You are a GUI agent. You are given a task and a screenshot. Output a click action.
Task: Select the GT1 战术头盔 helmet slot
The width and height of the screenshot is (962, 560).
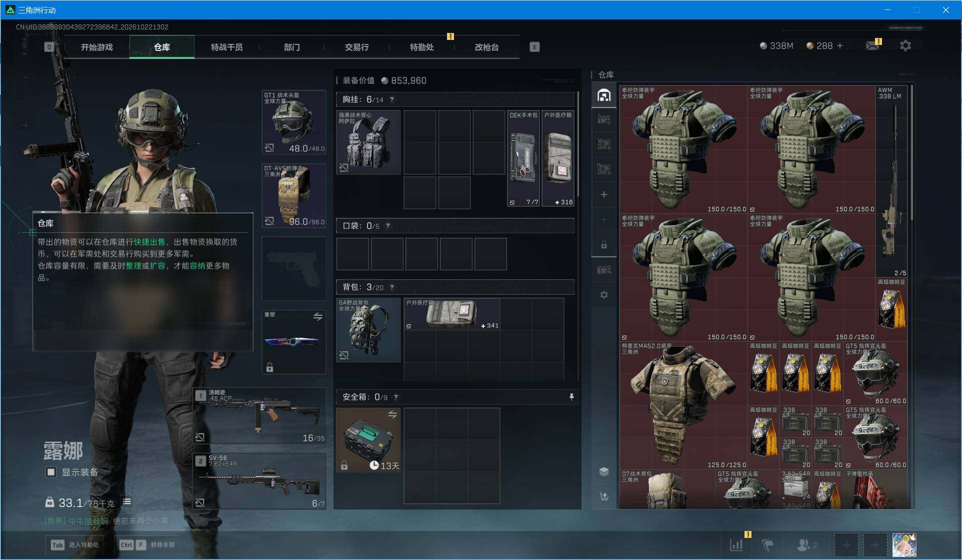pos(294,122)
